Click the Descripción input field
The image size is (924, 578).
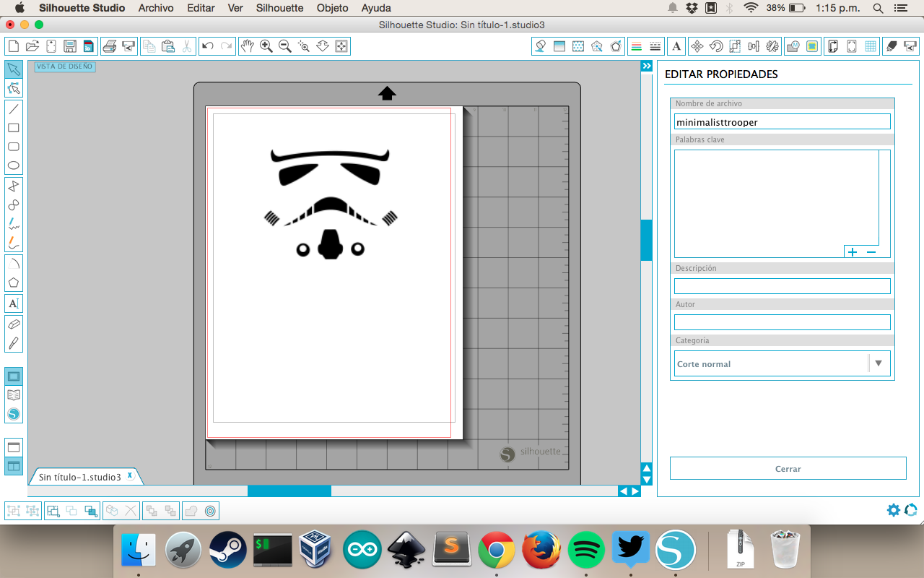click(782, 286)
